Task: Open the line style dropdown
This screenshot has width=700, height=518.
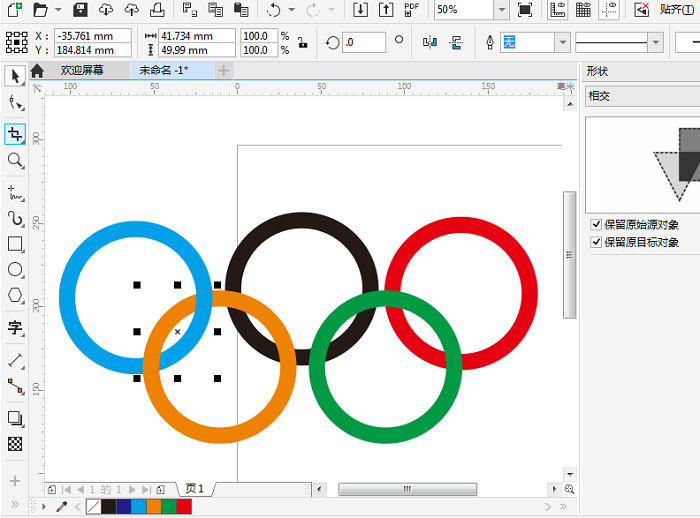Action: click(655, 43)
